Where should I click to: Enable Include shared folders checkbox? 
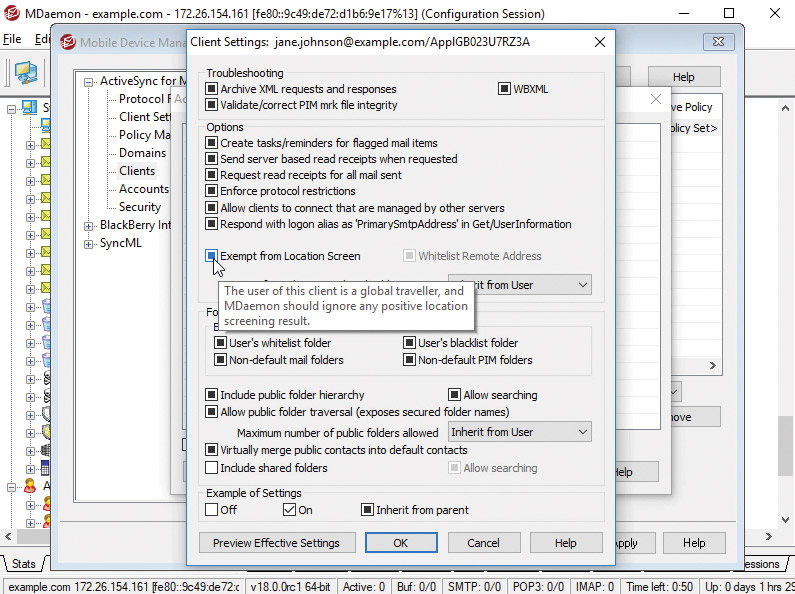click(x=211, y=467)
